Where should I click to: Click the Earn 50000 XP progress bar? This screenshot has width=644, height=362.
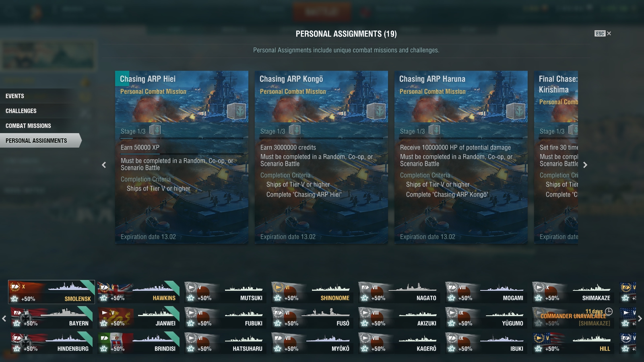182,154
